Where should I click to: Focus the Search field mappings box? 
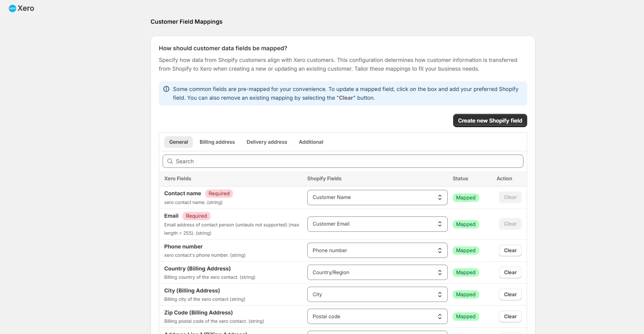coord(343,161)
